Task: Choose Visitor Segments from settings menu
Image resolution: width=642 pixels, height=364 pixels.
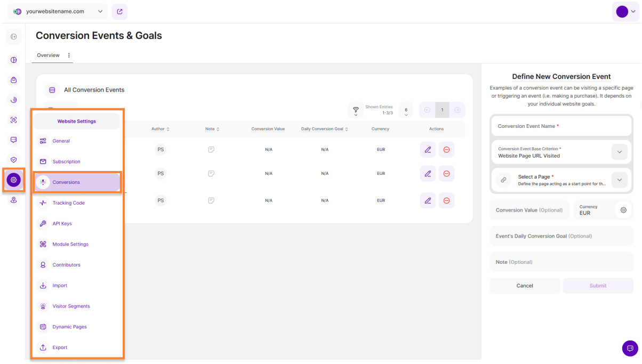Action: click(x=71, y=306)
